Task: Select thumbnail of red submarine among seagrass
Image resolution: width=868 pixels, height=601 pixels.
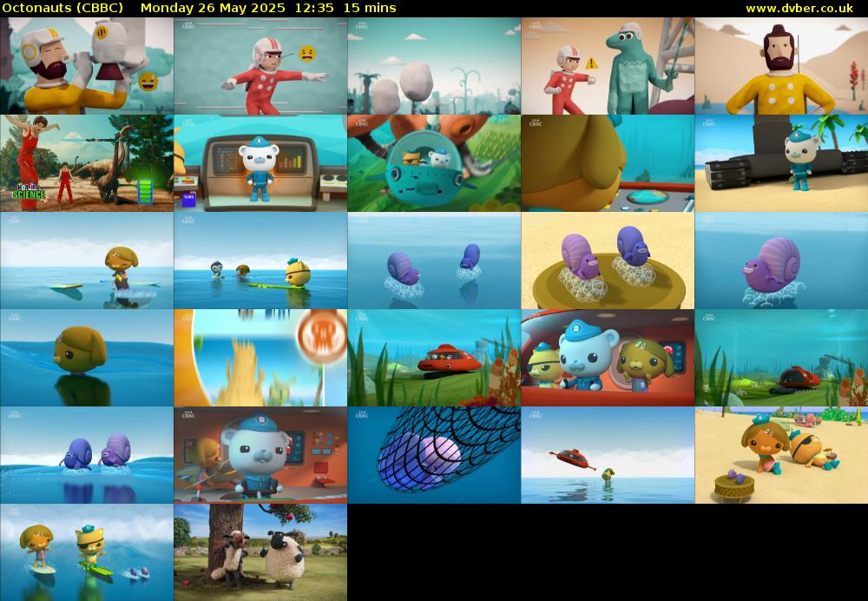Action: (x=434, y=358)
